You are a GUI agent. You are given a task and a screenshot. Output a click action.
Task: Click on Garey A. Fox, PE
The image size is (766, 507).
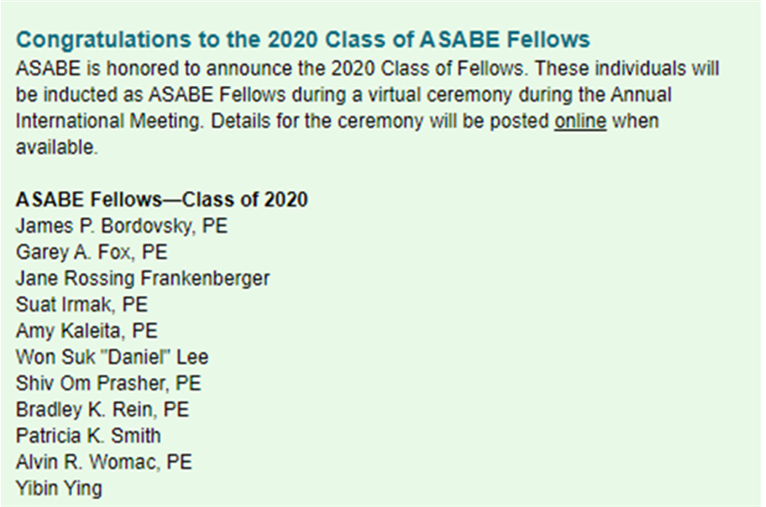92,252
